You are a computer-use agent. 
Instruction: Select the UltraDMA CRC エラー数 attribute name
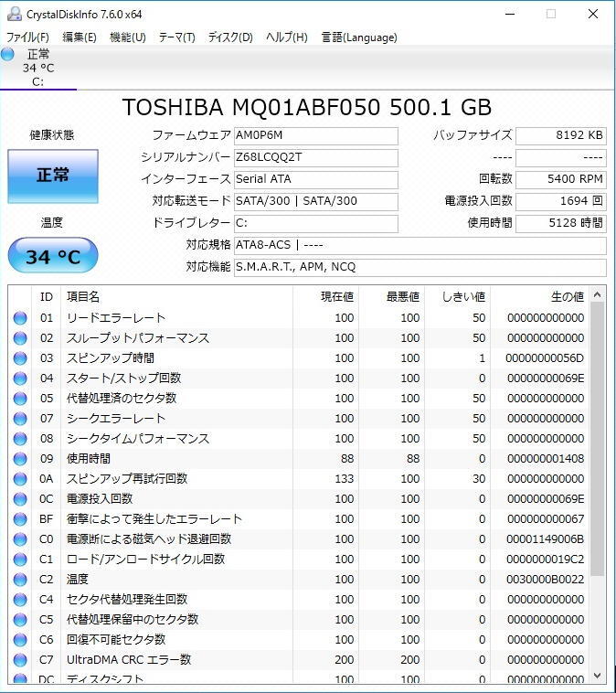point(129,660)
